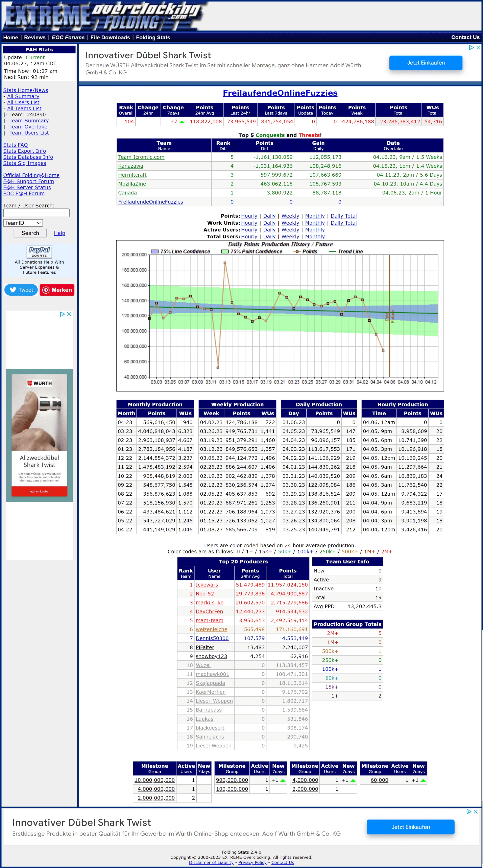
Task: Open user weizenleiche profile
Action: click(x=211, y=629)
